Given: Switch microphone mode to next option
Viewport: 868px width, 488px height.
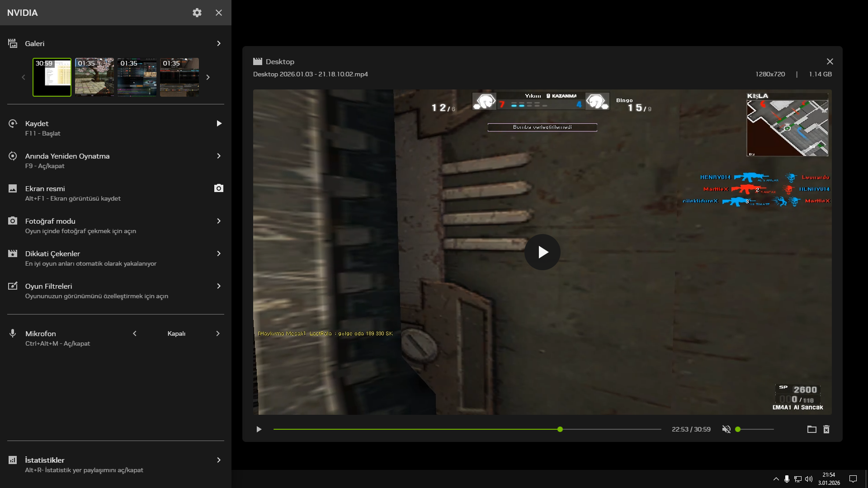Looking at the screenshot, I should point(218,333).
